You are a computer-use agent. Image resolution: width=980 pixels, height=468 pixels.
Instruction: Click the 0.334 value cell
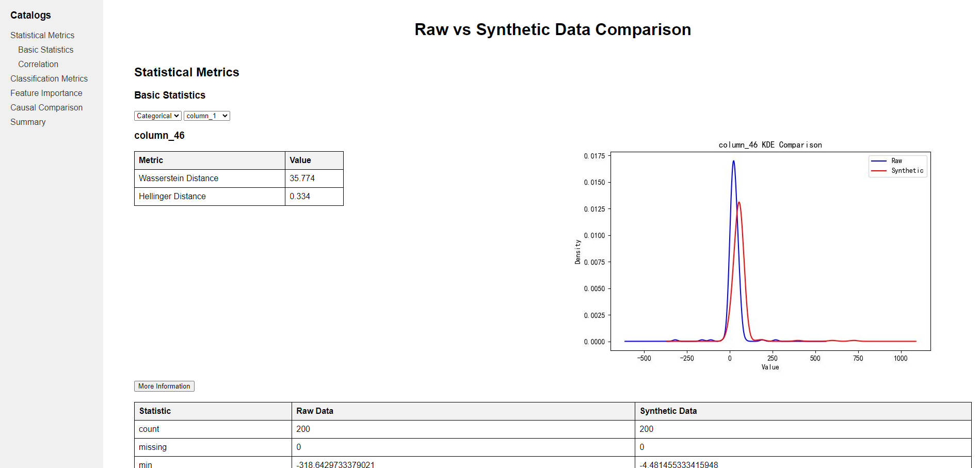[314, 197]
